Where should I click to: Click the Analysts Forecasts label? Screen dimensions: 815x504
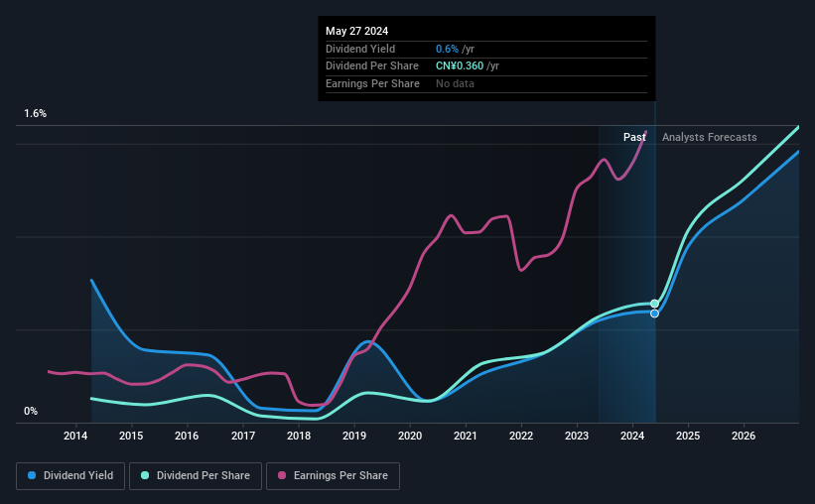click(709, 137)
